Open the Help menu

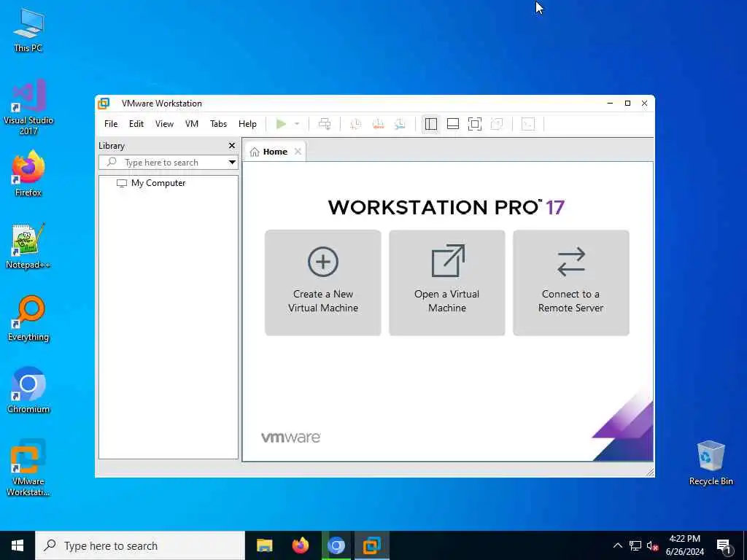point(247,124)
